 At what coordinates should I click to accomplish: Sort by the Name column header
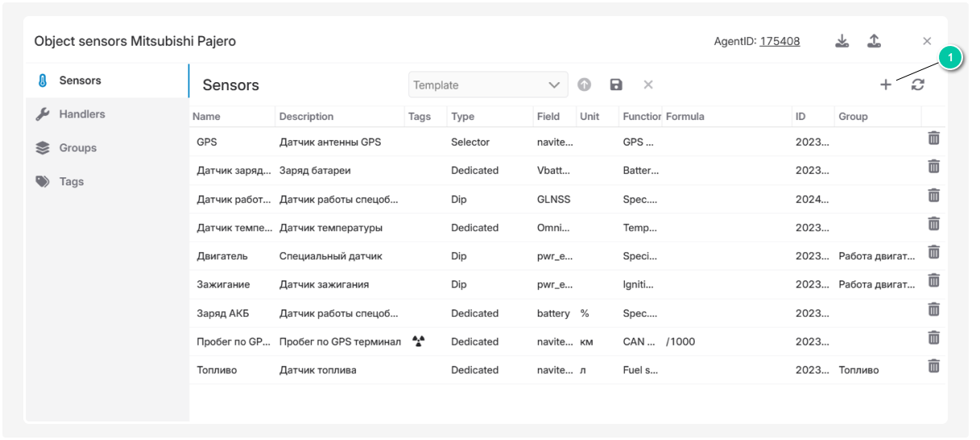(x=207, y=117)
